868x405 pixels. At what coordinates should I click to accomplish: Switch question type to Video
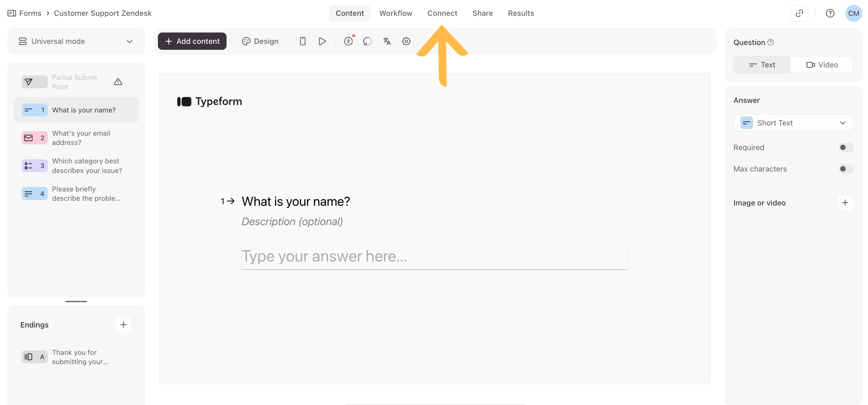(821, 65)
